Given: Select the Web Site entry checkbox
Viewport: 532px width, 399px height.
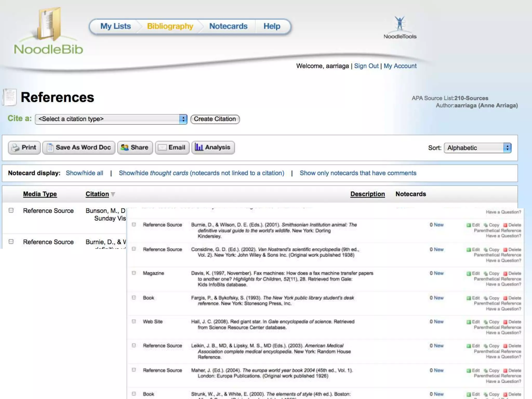Looking at the screenshot, I should coord(134,321).
